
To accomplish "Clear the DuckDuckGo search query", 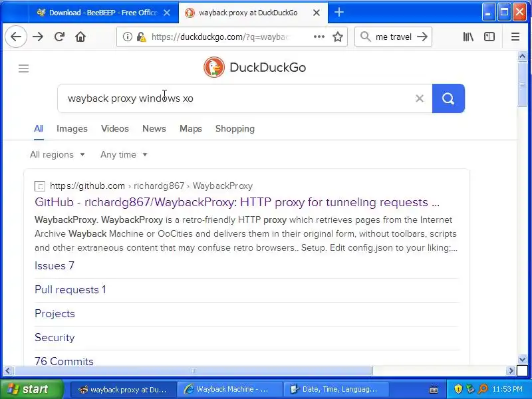I will click(x=420, y=98).
